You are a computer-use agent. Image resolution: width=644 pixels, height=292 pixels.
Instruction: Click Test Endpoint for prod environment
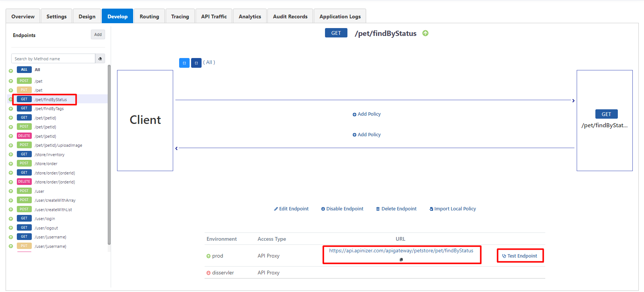tap(520, 256)
